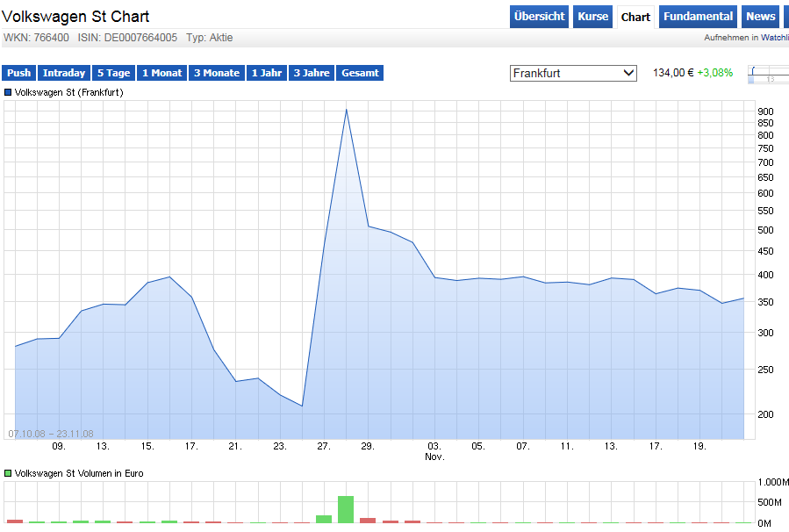The image size is (789, 532).
Task: Enable Push live chart mode
Action: [18, 73]
